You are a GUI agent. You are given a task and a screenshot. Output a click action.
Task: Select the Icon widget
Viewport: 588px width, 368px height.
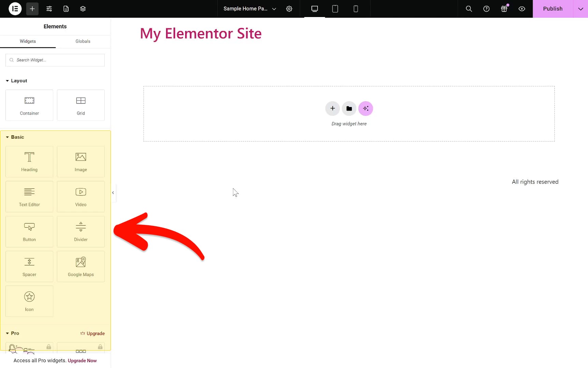click(29, 302)
